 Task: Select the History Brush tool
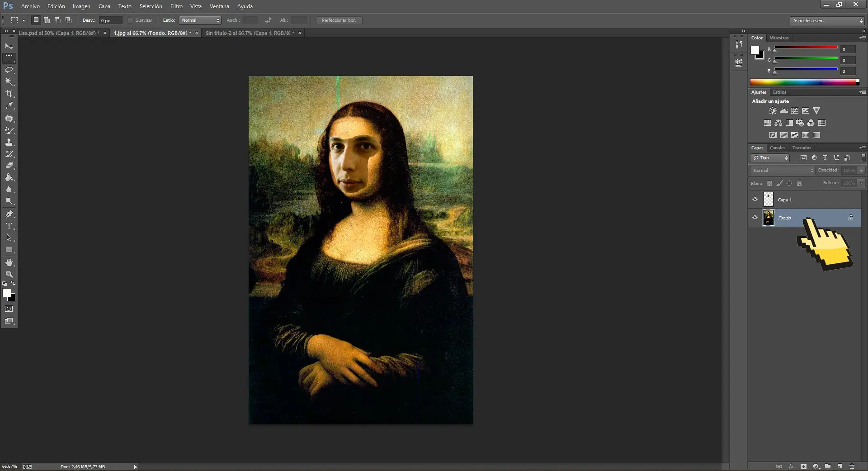coord(9,154)
